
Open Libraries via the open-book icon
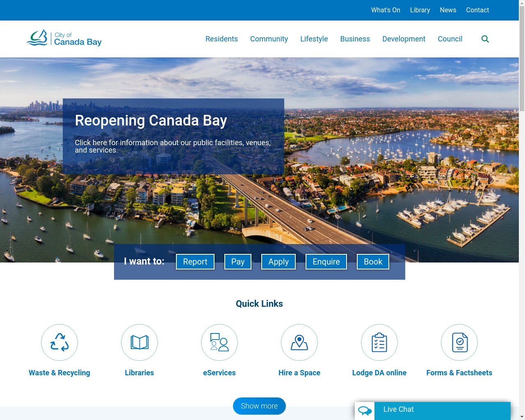coord(139,342)
